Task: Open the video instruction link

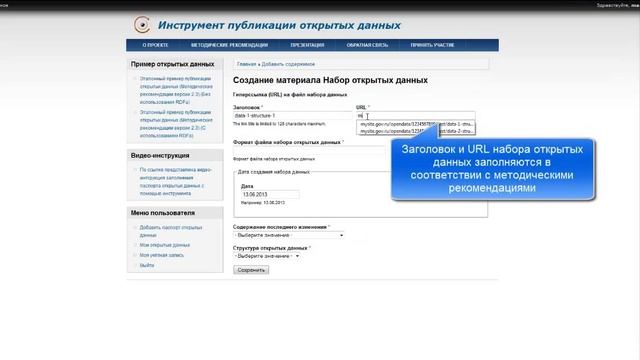Action: [176, 182]
